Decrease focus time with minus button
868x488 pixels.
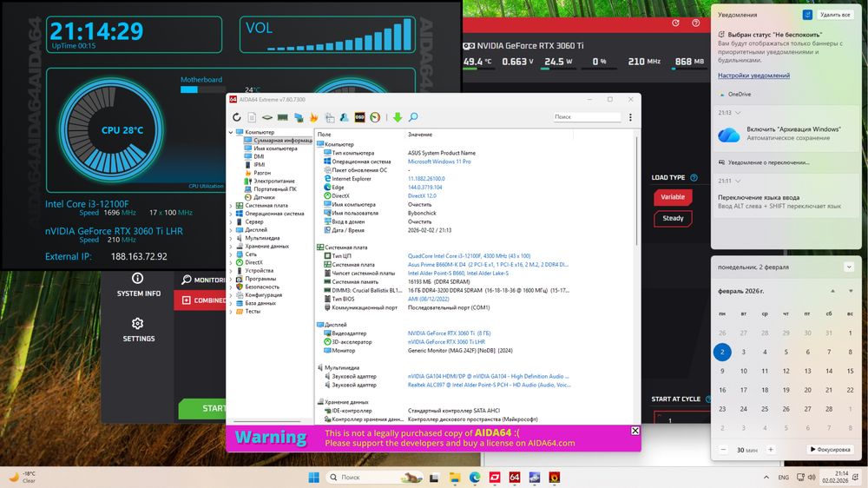(723, 449)
